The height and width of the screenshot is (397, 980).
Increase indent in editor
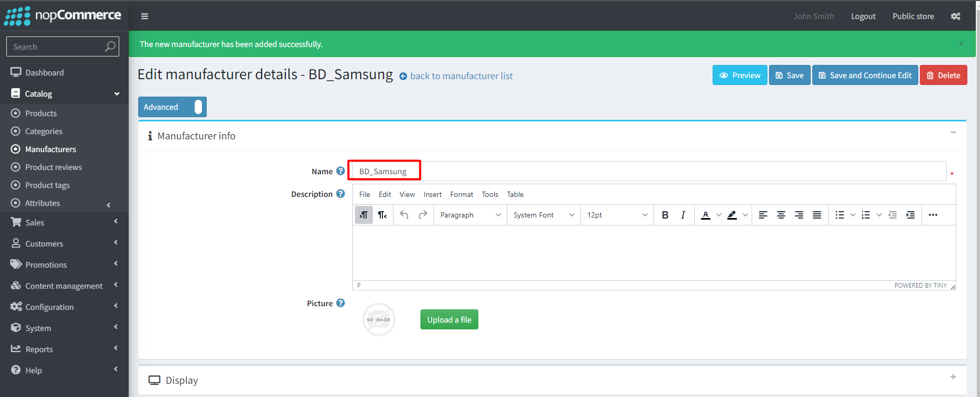click(x=910, y=215)
